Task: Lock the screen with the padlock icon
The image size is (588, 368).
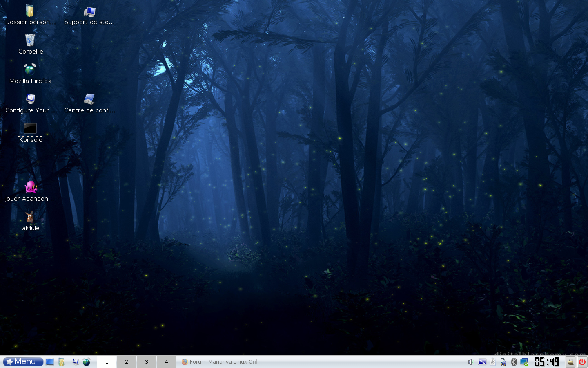Action: [x=570, y=361]
